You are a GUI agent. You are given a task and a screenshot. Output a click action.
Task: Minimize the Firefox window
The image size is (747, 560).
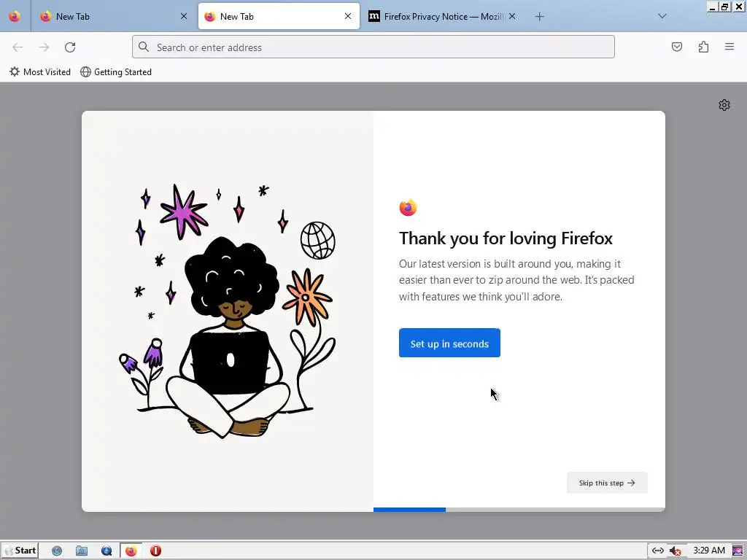(712, 7)
